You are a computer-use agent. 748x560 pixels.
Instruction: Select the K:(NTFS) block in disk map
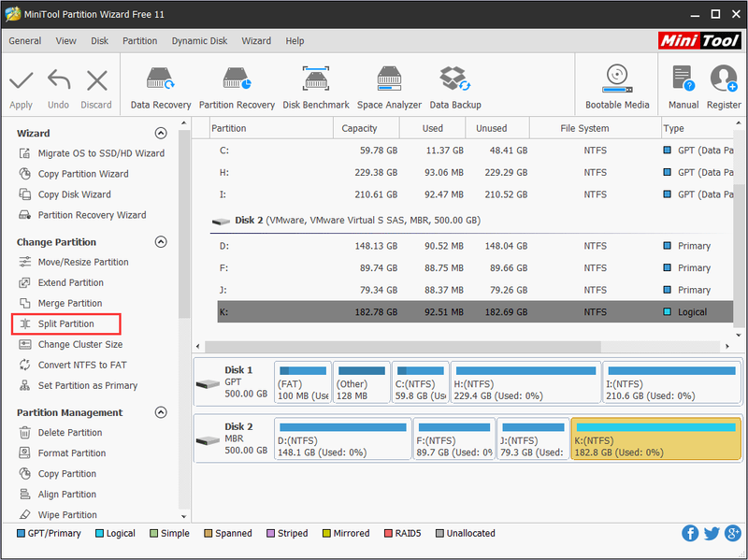[656, 438]
